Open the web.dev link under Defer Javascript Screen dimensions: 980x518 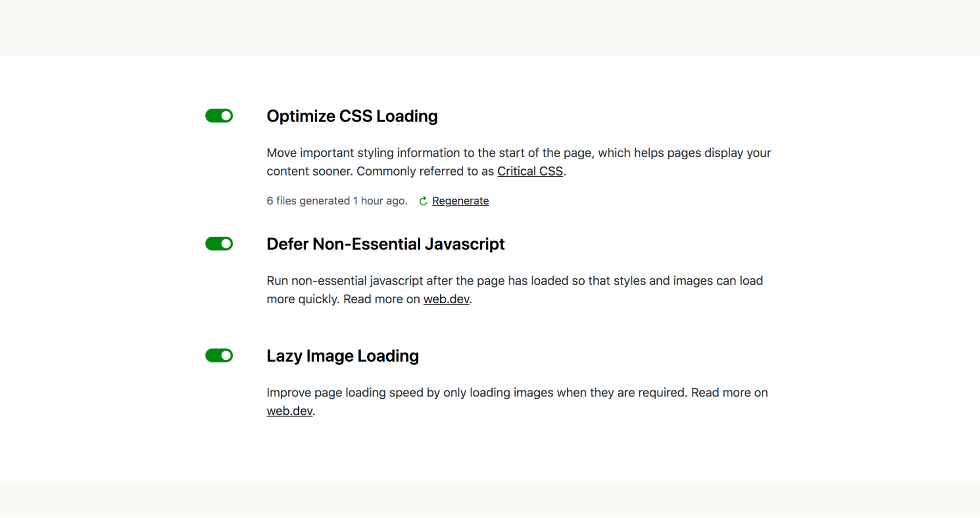coord(446,298)
